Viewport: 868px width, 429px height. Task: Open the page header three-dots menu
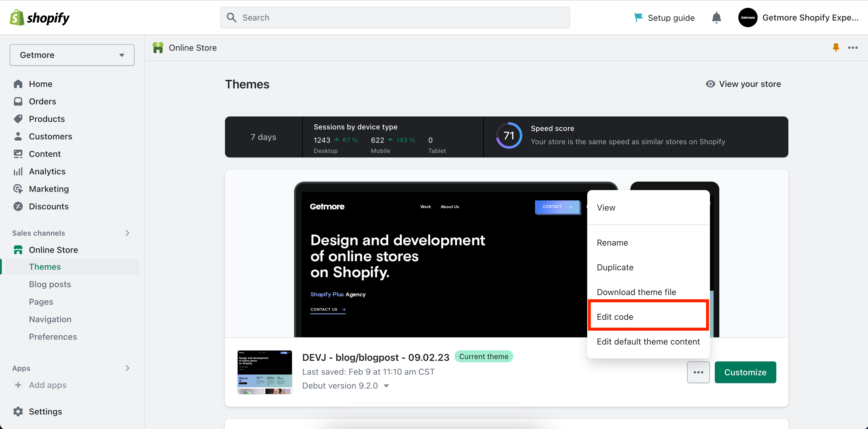[853, 48]
